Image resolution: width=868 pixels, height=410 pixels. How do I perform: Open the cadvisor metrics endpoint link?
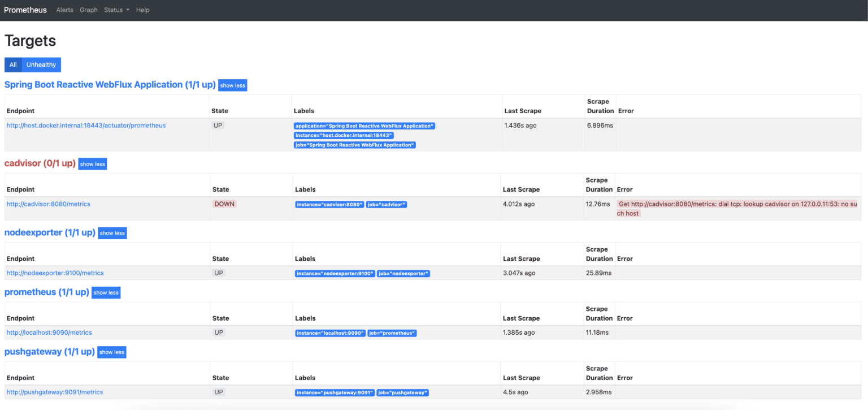click(48, 204)
